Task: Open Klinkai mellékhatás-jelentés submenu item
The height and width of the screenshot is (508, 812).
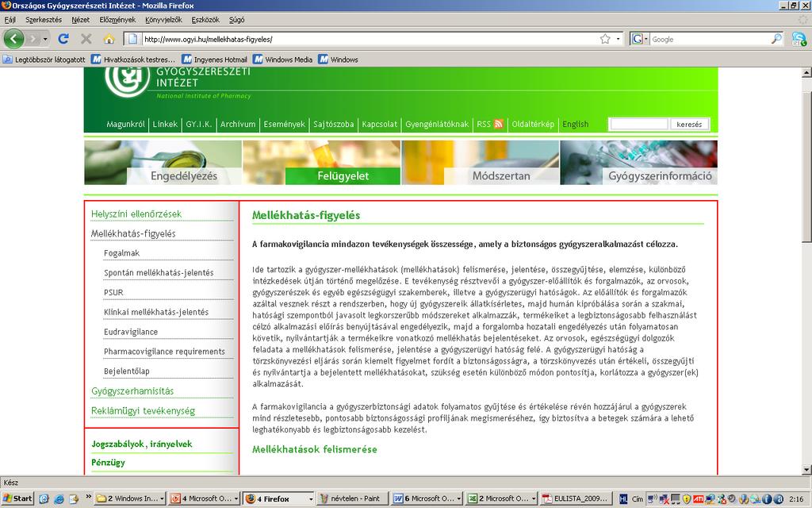Action: (x=156, y=312)
